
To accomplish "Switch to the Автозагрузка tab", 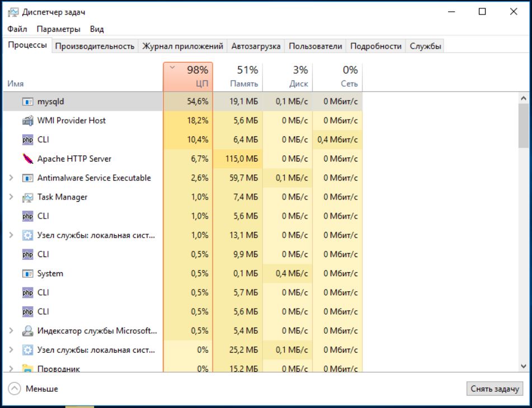I will (x=256, y=46).
